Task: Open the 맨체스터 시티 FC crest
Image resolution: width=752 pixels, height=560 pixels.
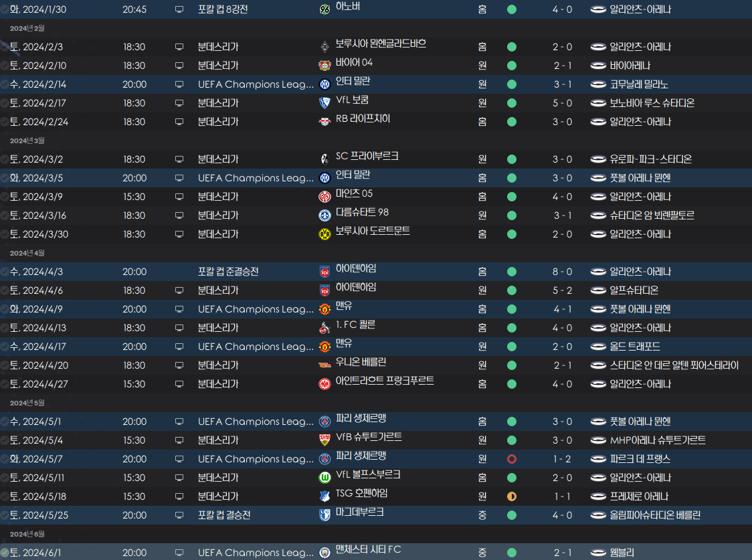Action: point(324,553)
